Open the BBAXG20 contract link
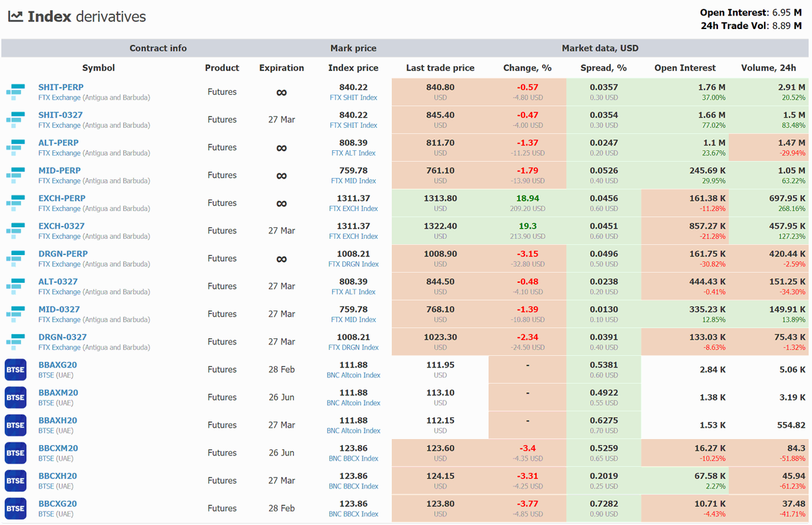Viewport: 812px width, 525px height. point(58,365)
